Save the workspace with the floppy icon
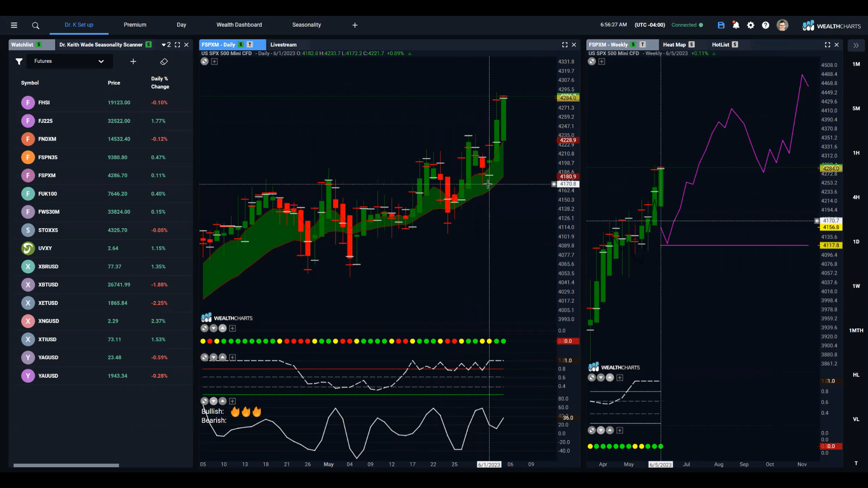Image resolution: width=868 pixels, height=488 pixels. pos(721,25)
